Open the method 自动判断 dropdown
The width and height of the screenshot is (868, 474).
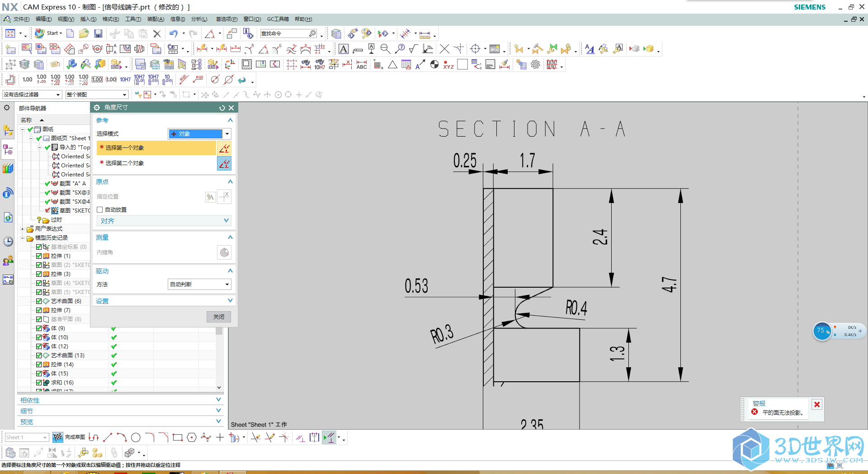(x=200, y=284)
